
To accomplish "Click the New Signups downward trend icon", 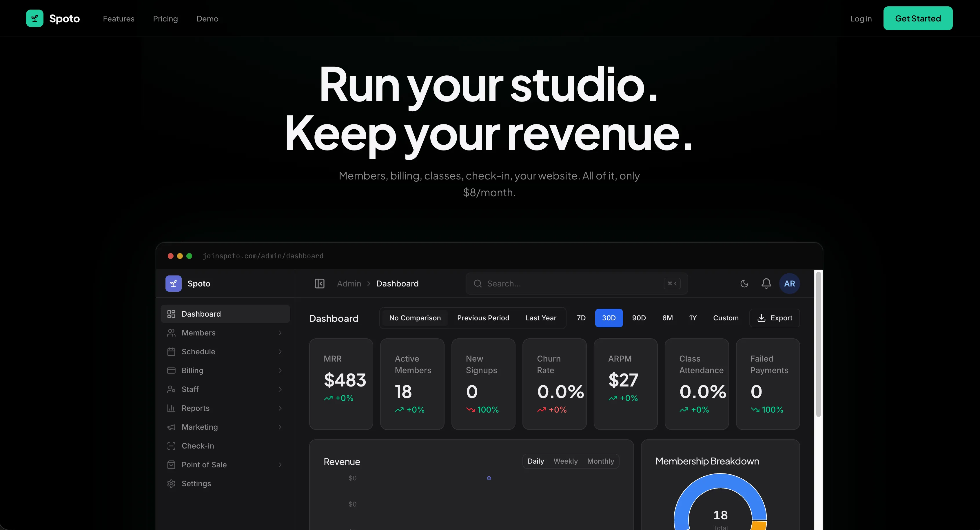I will [x=471, y=410].
